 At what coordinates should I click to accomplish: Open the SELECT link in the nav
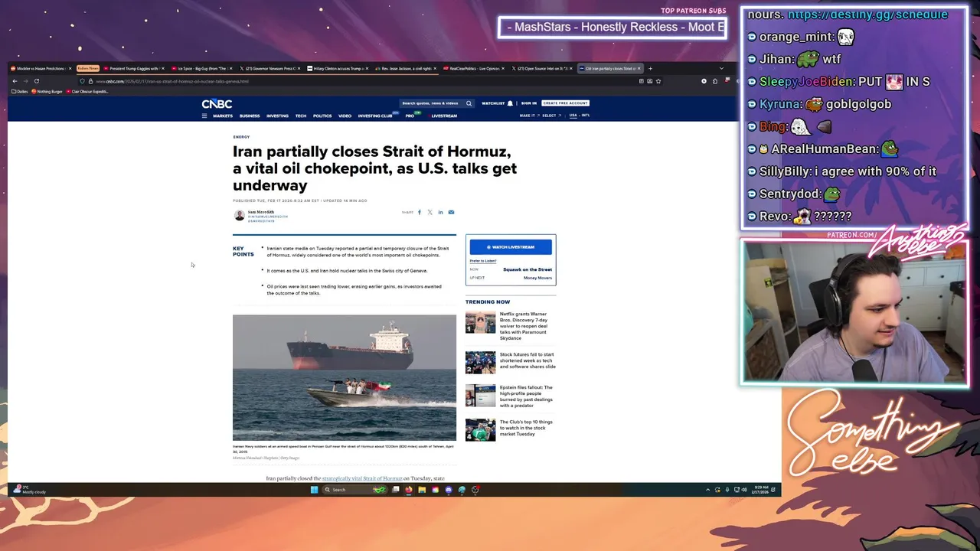click(x=550, y=116)
